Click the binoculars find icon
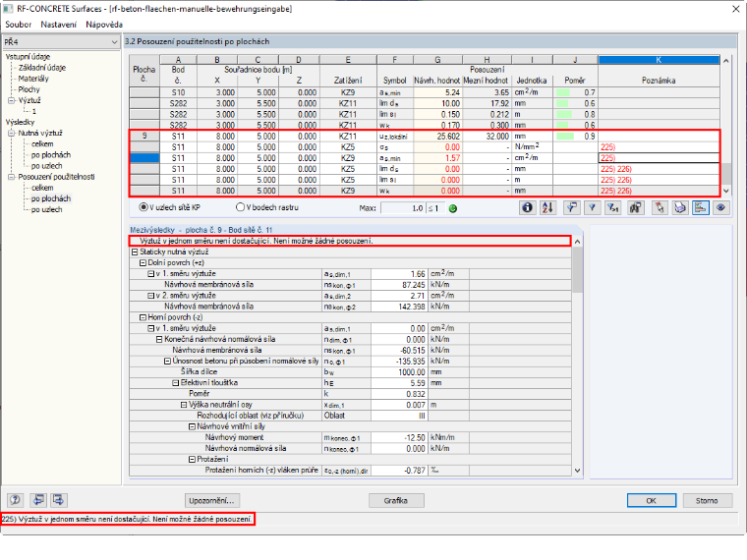747x560 pixels. click(x=635, y=207)
